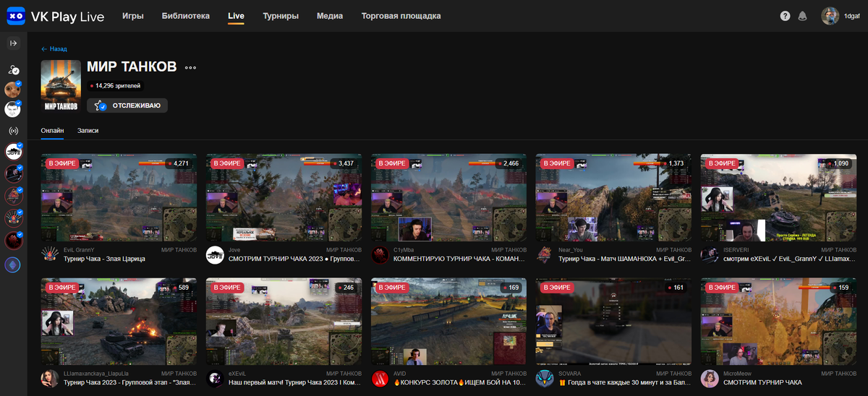The height and width of the screenshot is (396, 868).
Task: Open the three-dots menu next to МИР ТАНКОВ
Action: click(x=190, y=67)
